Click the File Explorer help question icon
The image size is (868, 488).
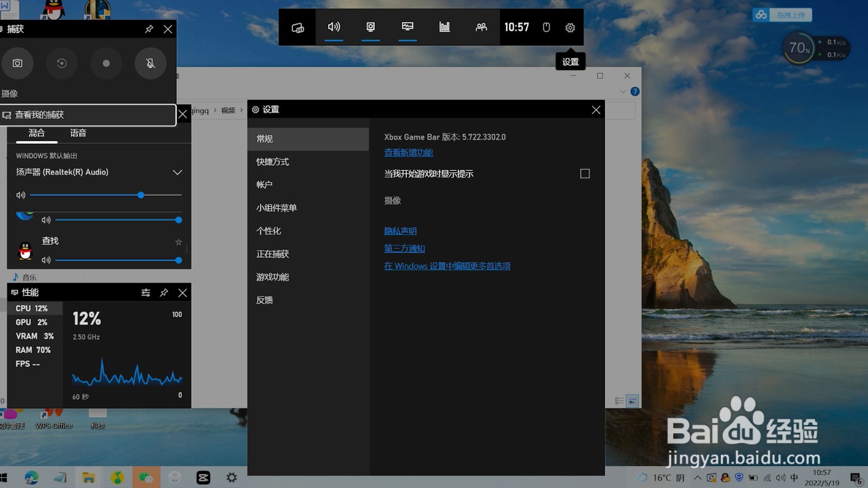pos(635,92)
